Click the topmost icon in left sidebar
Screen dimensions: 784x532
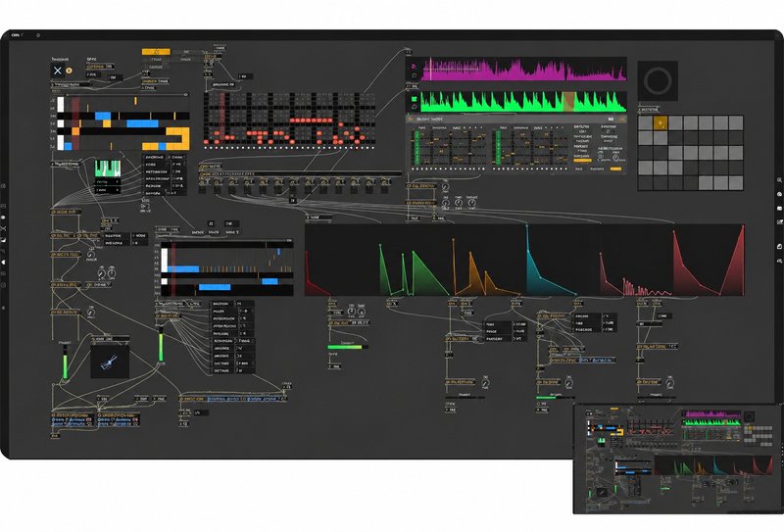coord(3,185)
